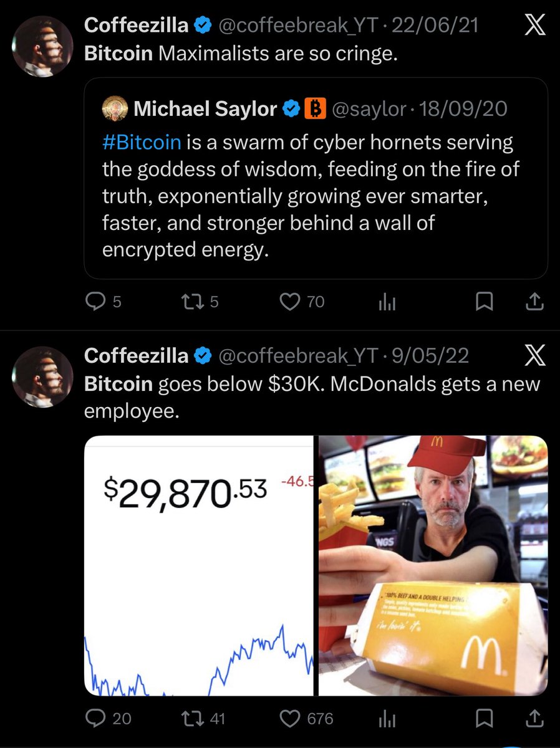
Task: Open the McDonalds worker meme image
Action: (433, 565)
